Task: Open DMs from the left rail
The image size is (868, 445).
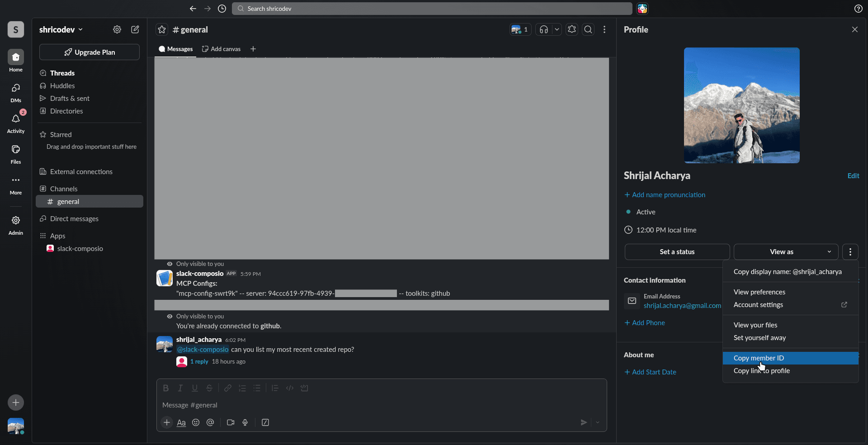Action: [x=16, y=92]
